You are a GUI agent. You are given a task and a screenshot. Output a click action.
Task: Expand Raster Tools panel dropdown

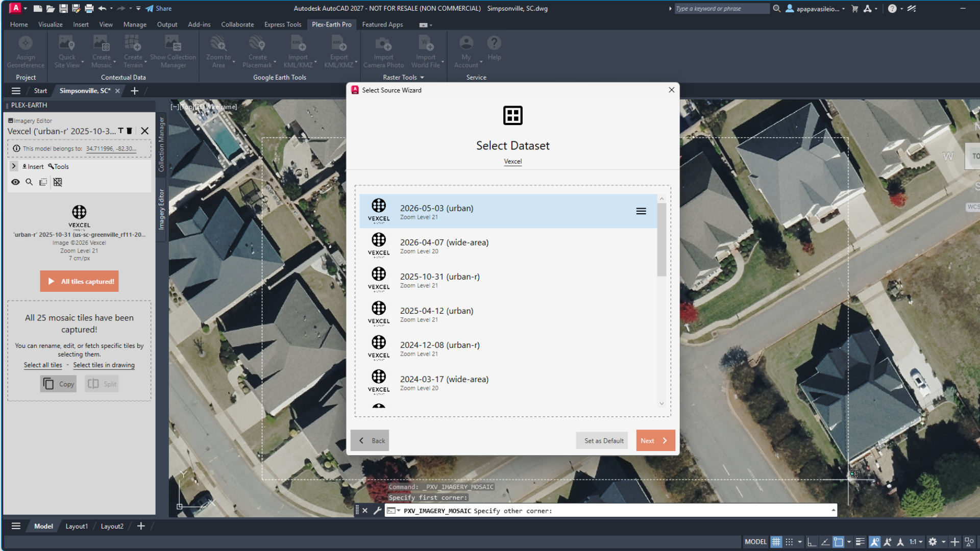(422, 78)
